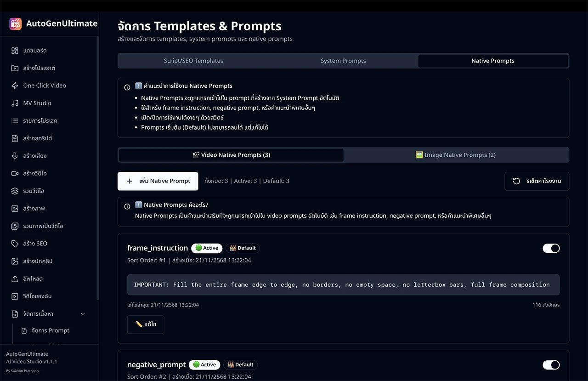This screenshot has height=381, width=588.
Task: Toggle off the negative_prompt switch
Action: click(551, 365)
